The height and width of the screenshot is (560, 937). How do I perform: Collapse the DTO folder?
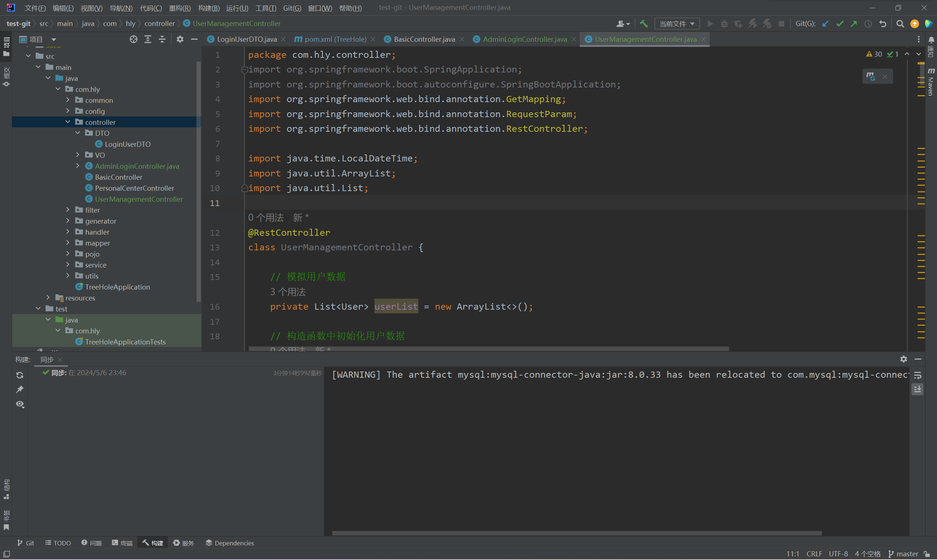coord(78,133)
